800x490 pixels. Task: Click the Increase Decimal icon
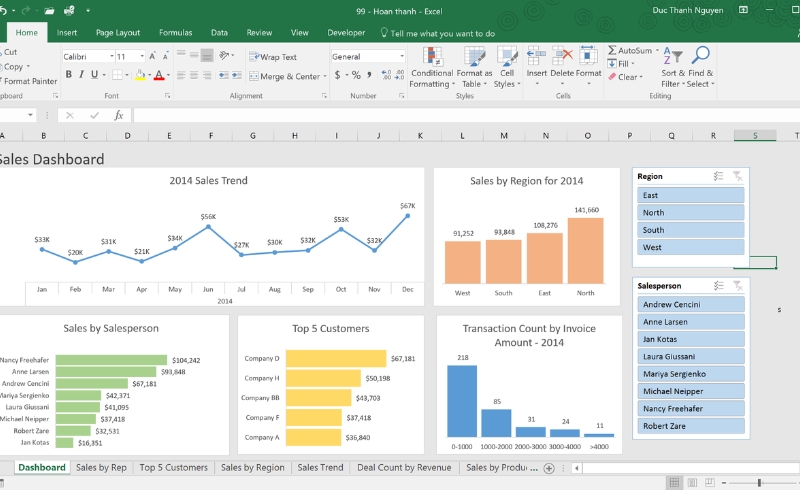[x=386, y=75]
